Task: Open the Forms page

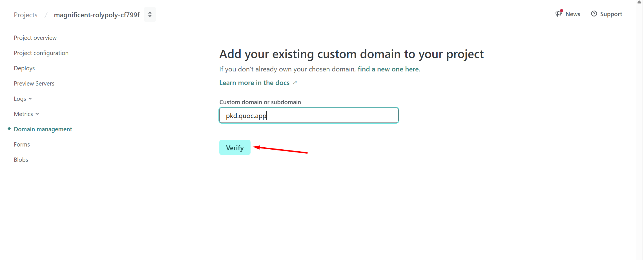Action: [22, 145]
